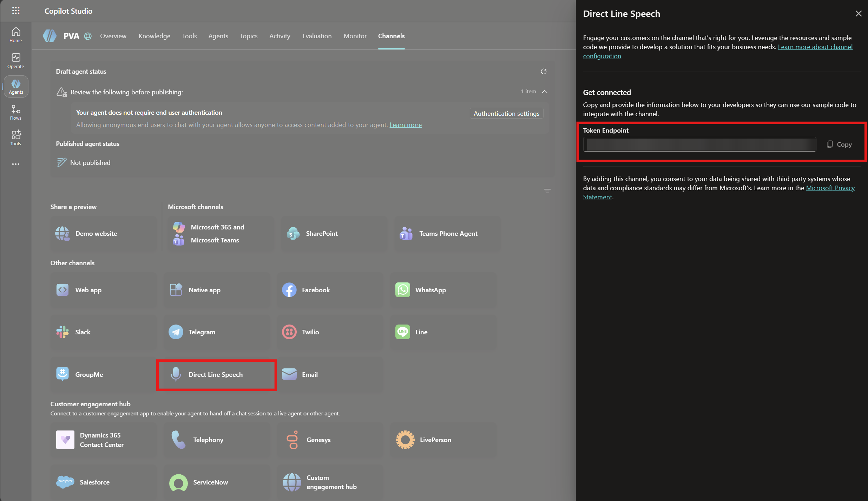Copy the Token Endpoint value
868x501 pixels.
(x=839, y=145)
